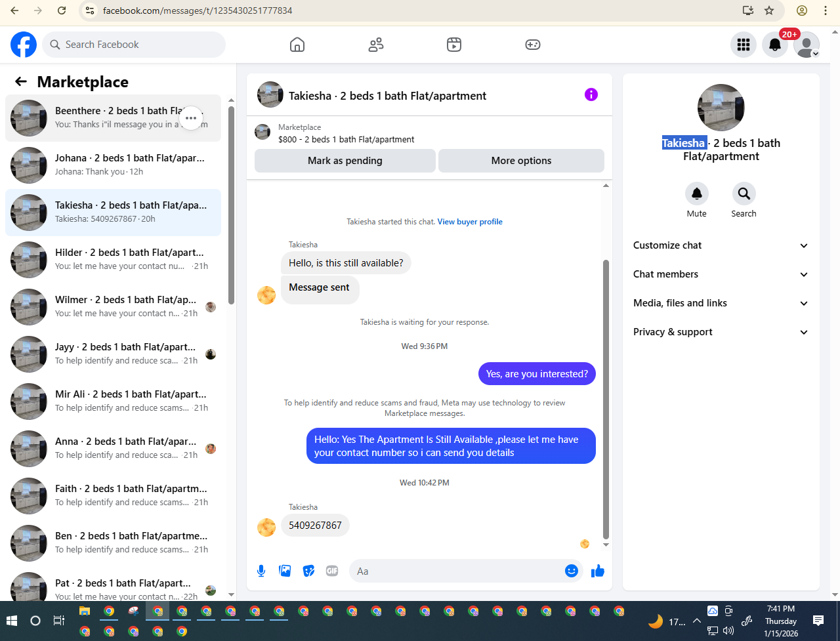Choose a sticker icon
Viewport: 840px width, 641px height.
point(308,571)
